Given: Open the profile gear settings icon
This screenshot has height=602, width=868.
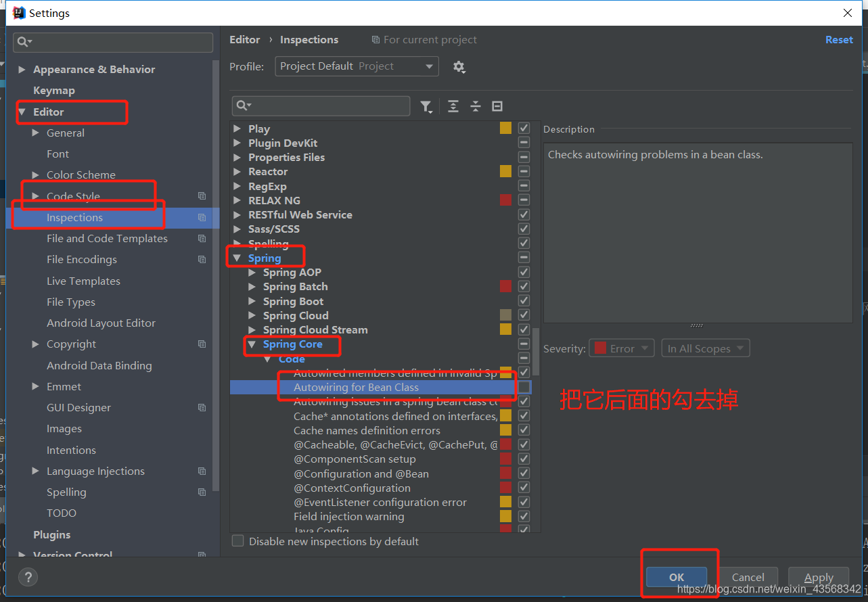Looking at the screenshot, I should (459, 66).
